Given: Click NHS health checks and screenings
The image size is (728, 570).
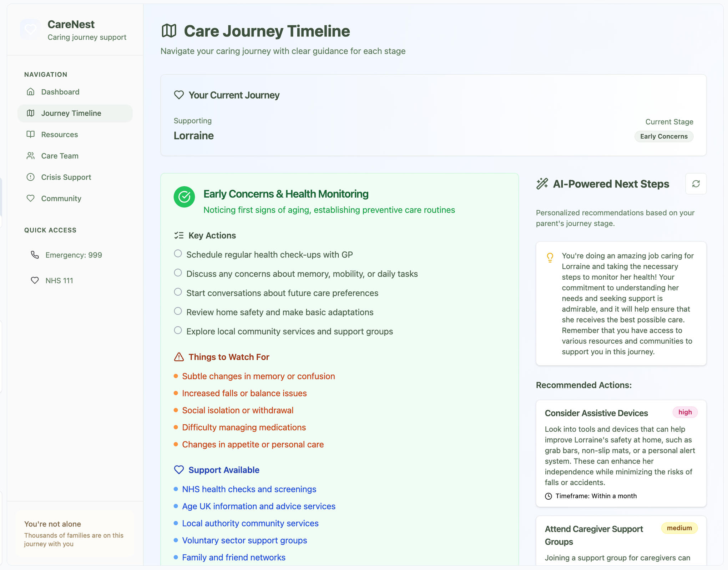Looking at the screenshot, I should pyautogui.click(x=249, y=489).
